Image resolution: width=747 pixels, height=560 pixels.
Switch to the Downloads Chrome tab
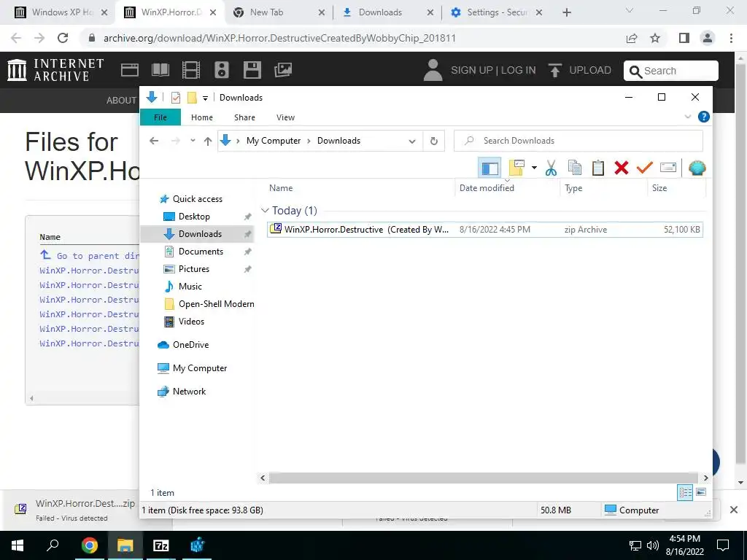point(387,12)
